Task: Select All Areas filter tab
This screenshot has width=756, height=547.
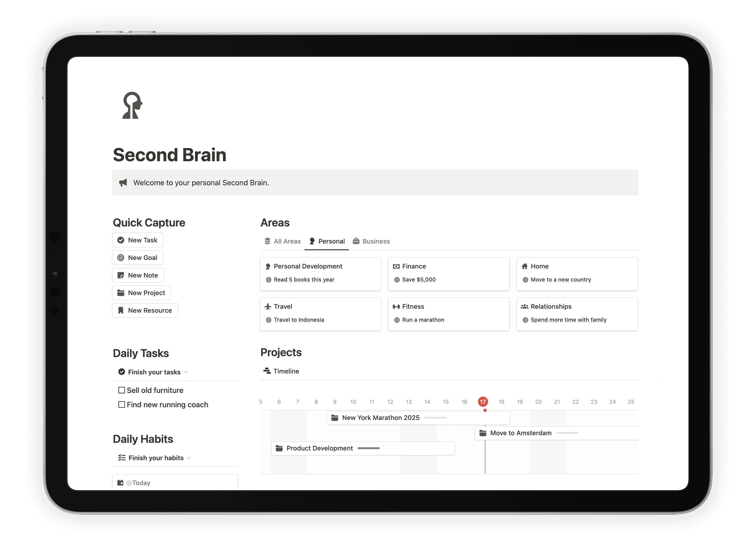Action: 283,241
